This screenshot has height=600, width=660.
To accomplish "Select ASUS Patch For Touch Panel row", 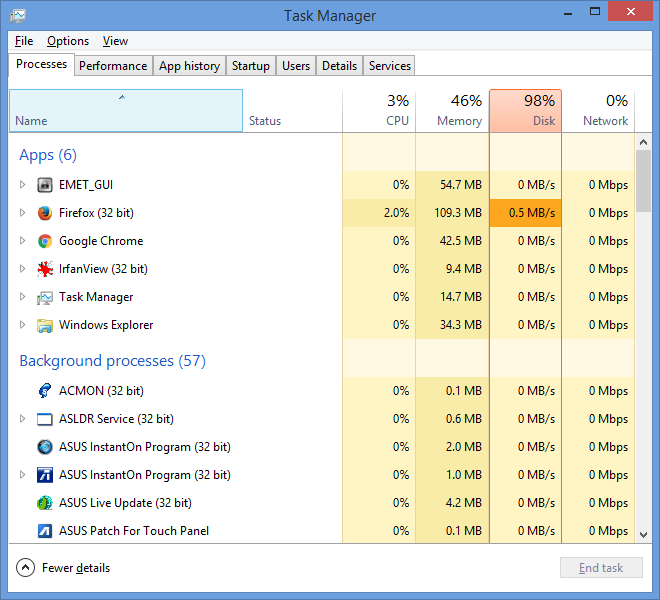I will click(322, 531).
